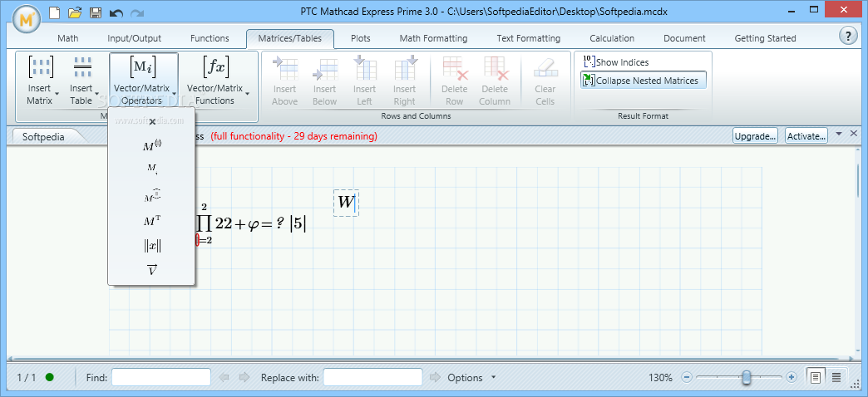868x397 pixels.
Task: Open the Getting Started ribbon tab
Action: tap(765, 38)
